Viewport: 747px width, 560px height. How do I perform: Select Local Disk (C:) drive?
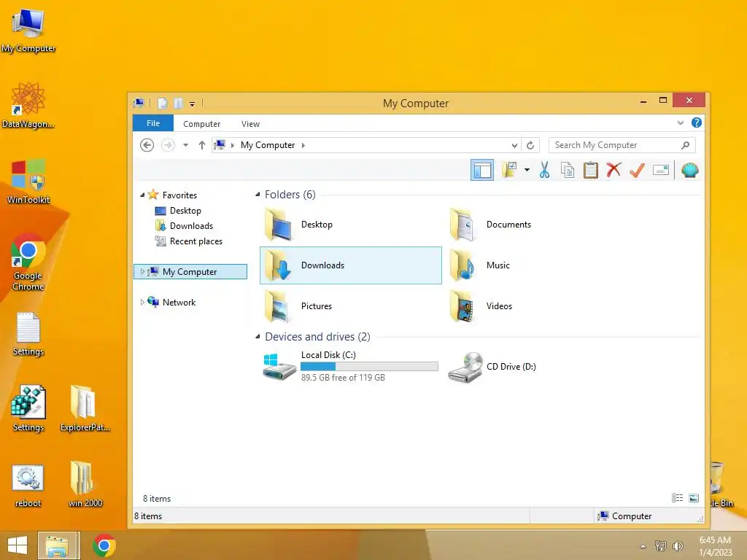coord(350,366)
